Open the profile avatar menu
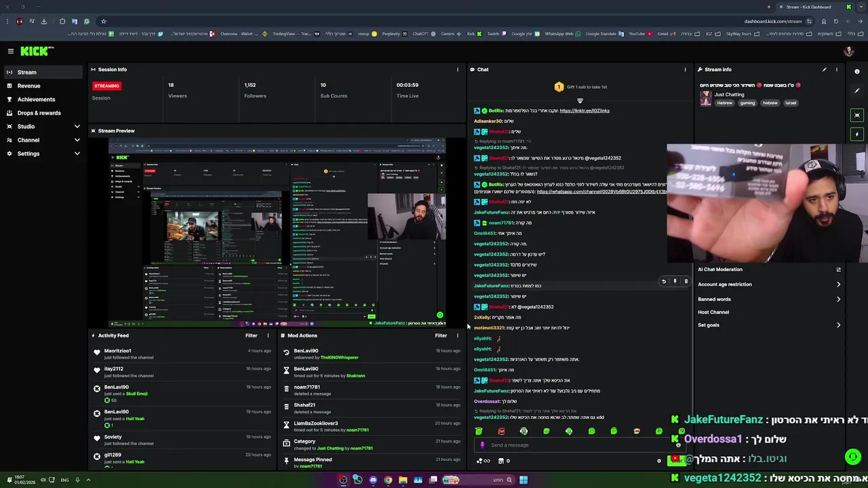 pos(848,51)
